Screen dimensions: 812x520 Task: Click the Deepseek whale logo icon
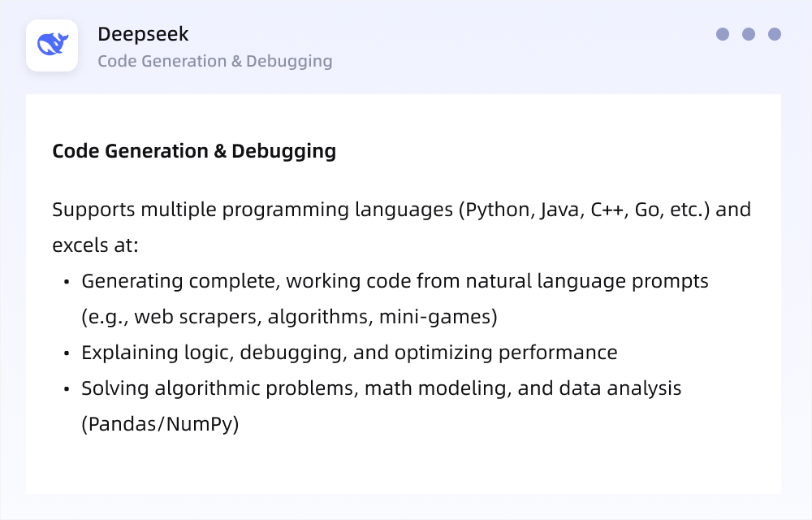[x=52, y=45]
